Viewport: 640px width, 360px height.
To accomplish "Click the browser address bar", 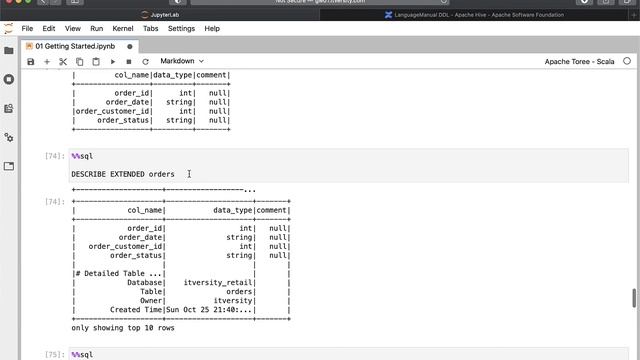I will pyautogui.click(x=320, y=2).
